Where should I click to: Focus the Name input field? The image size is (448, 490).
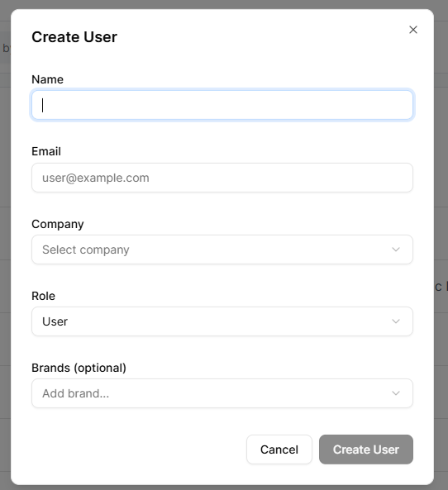point(222,105)
